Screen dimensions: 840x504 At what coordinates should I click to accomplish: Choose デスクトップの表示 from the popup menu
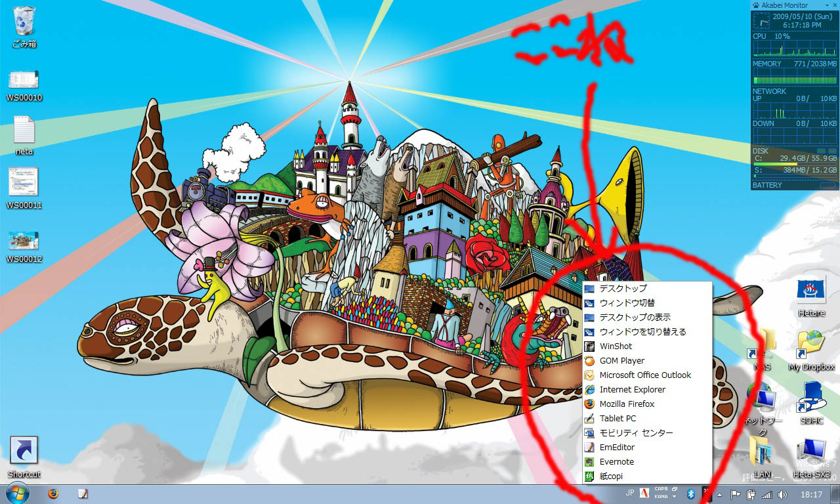click(647, 317)
